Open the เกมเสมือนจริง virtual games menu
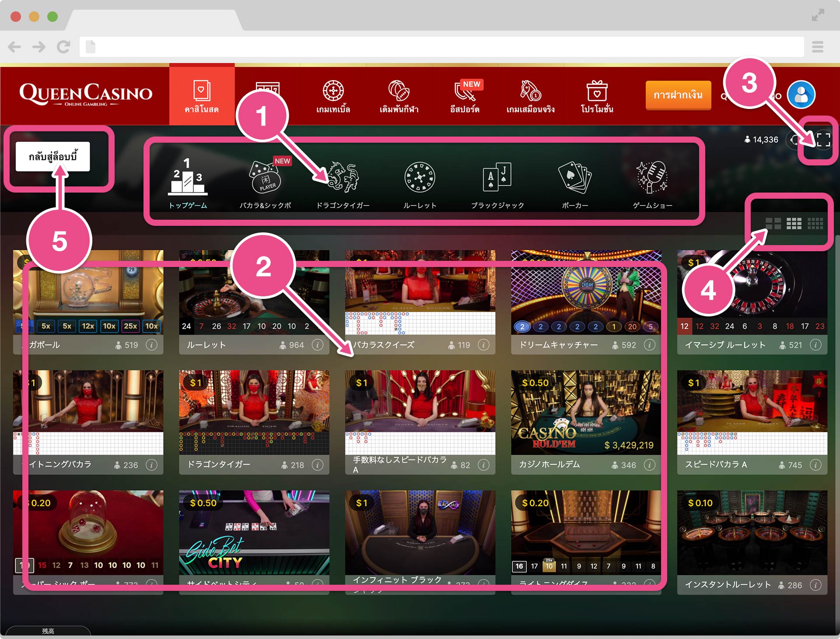This screenshot has width=840, height=639. [x=530, y=97]
